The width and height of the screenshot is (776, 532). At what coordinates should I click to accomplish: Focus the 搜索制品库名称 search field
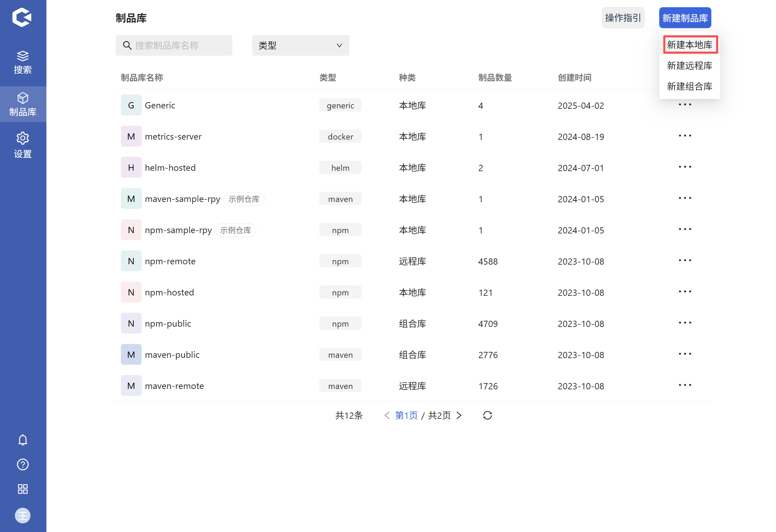(174, 45)
